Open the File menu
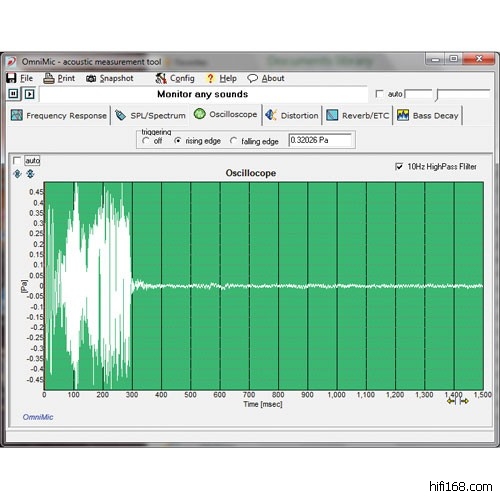500x500 pixels. click(27, 78)
